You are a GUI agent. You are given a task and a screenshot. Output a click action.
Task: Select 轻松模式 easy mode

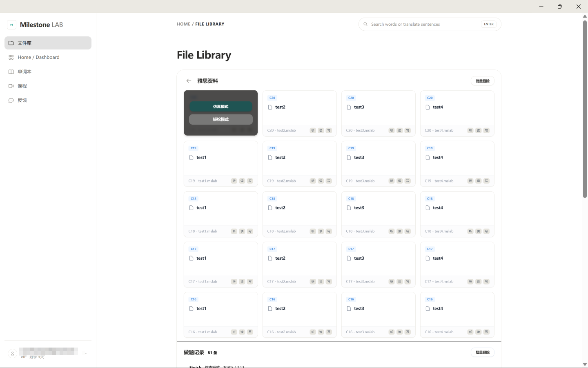[x=221, y=119]
